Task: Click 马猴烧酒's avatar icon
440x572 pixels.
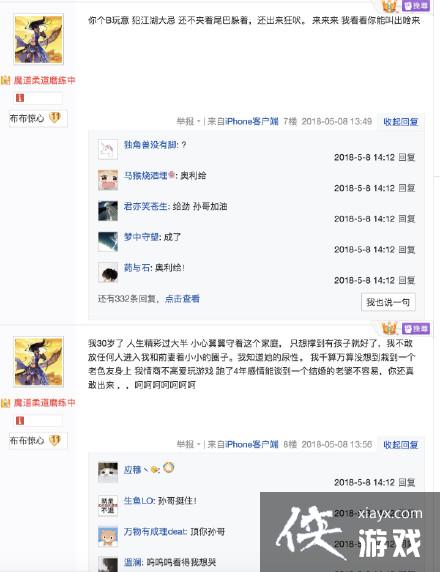Action: [x=108, y=180]
